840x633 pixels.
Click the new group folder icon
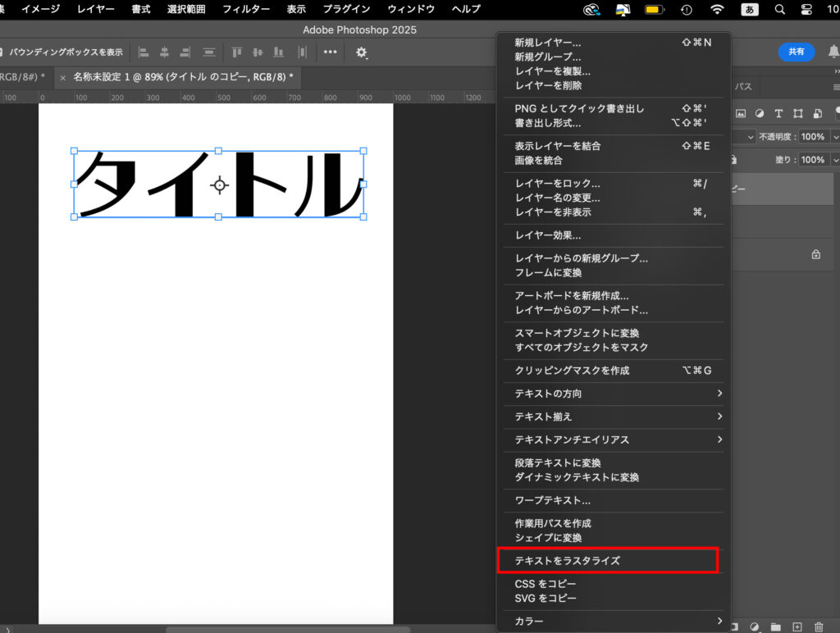775,627
